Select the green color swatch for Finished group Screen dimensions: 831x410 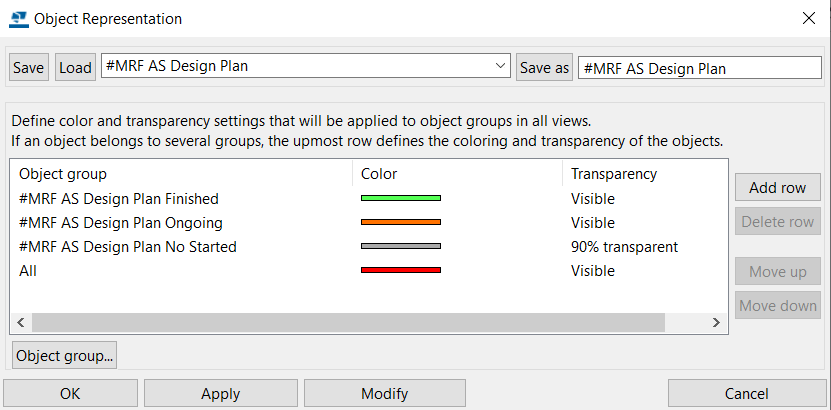pyautogui.click(x=401, y=198)
